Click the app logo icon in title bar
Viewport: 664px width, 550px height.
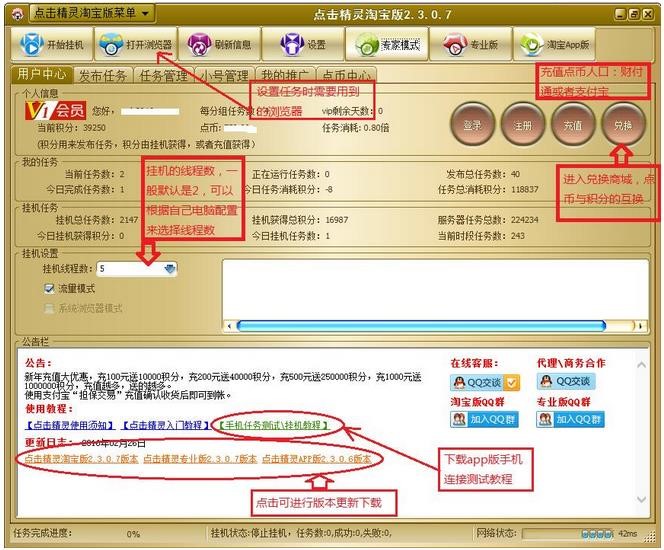17,14
